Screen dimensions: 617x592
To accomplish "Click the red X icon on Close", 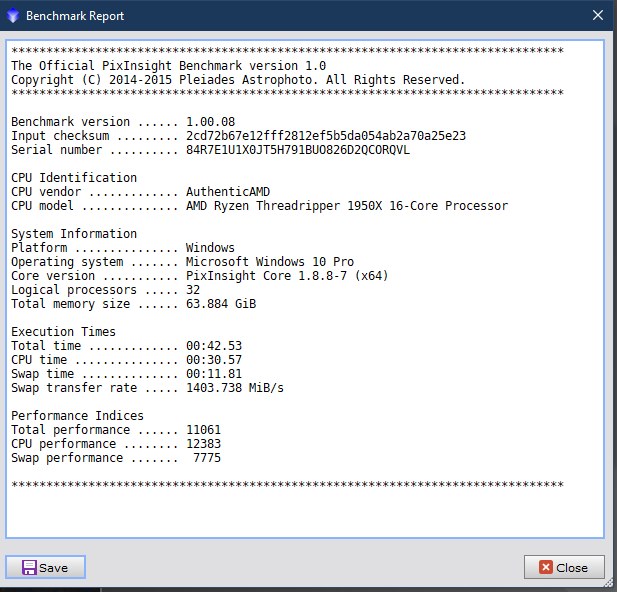I will [x=545, y=567].
